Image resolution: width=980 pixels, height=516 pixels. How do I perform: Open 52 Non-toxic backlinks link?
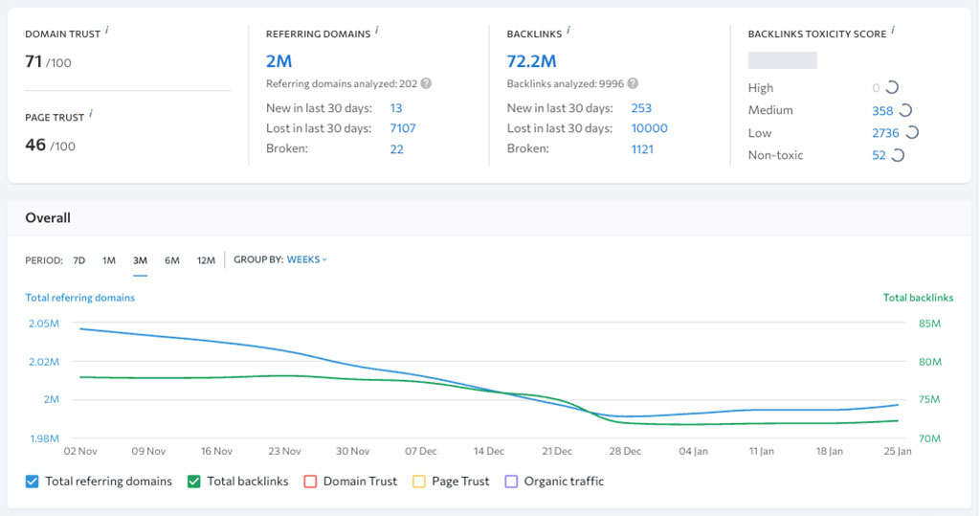point(879,155)
